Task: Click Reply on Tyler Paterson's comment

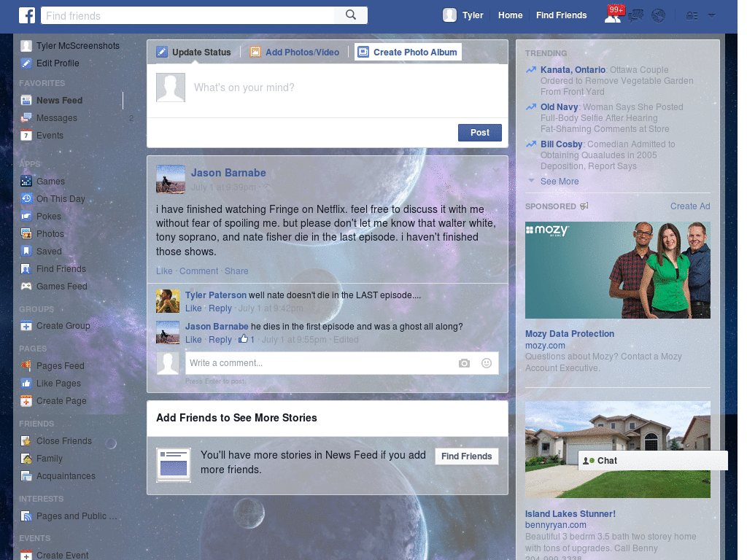Action: 220,308
